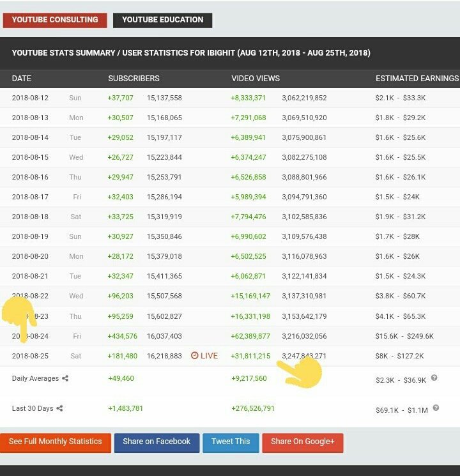Click the Wed label in the 2018-08-22 row

[76, 296]
